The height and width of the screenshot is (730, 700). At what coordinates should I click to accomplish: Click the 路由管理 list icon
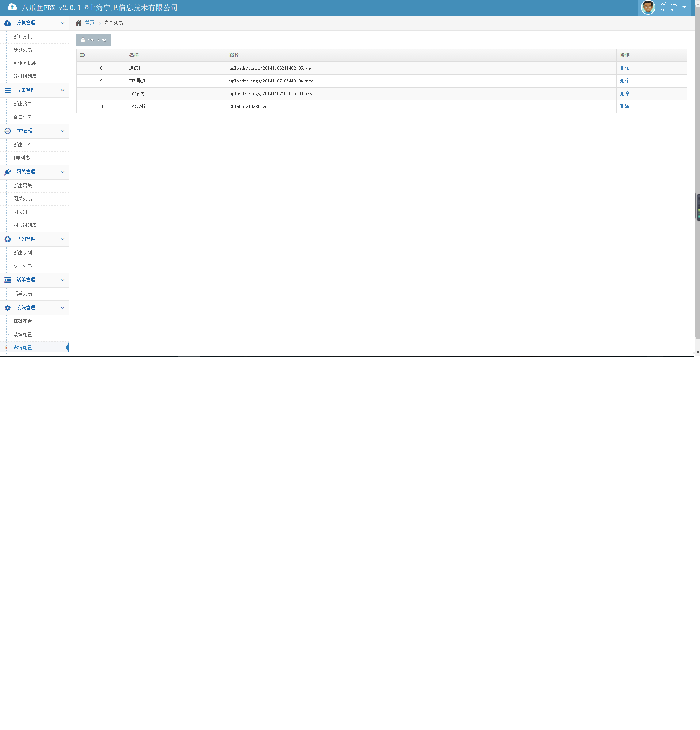pyautogui.click(x=7, y=90)
